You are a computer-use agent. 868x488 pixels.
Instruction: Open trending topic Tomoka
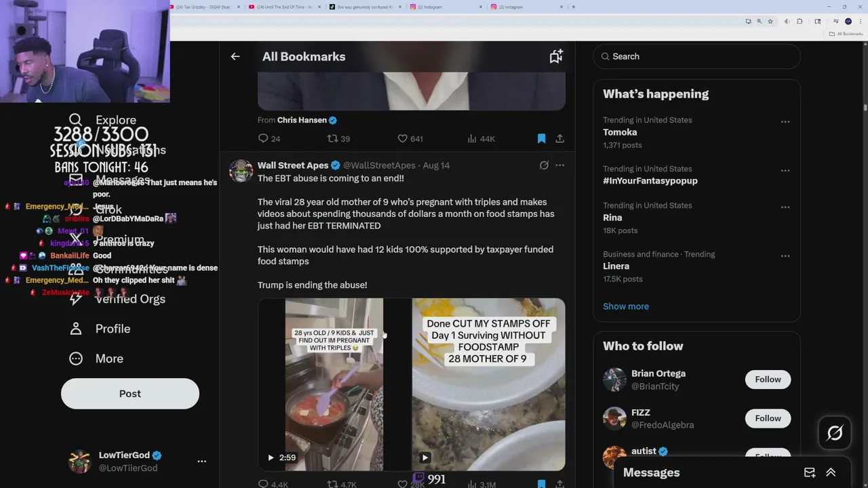(x=620, y=132)
